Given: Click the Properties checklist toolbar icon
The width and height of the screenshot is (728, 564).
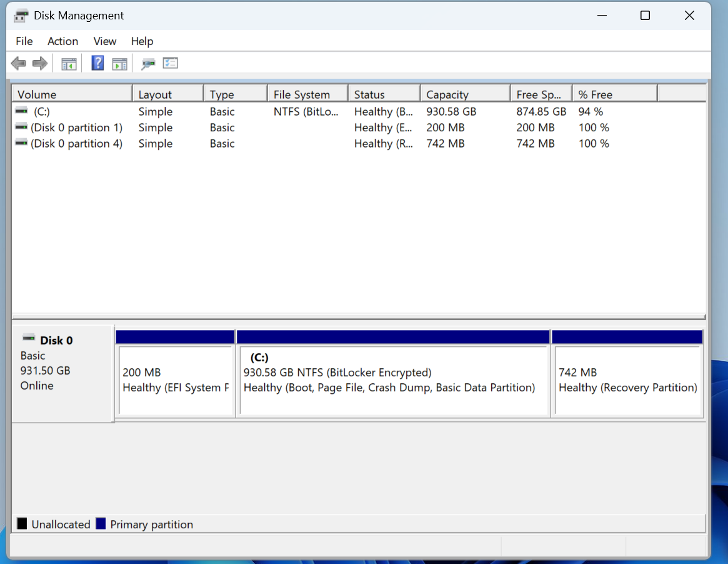Looking at the screenshot, I should [x=170, y=63].
